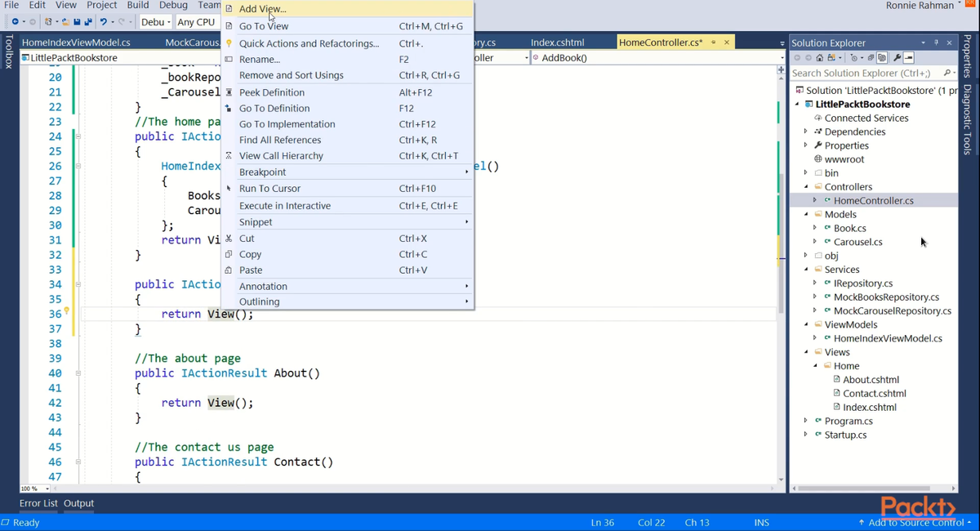Click the Pending Changes Filter icon

click(x=854, y=58)
